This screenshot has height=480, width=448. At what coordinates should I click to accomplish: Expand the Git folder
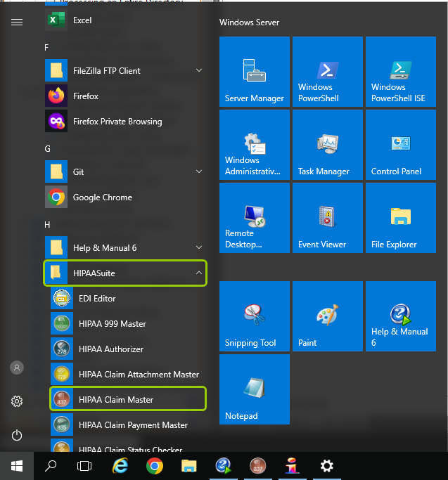coord(125,171)
